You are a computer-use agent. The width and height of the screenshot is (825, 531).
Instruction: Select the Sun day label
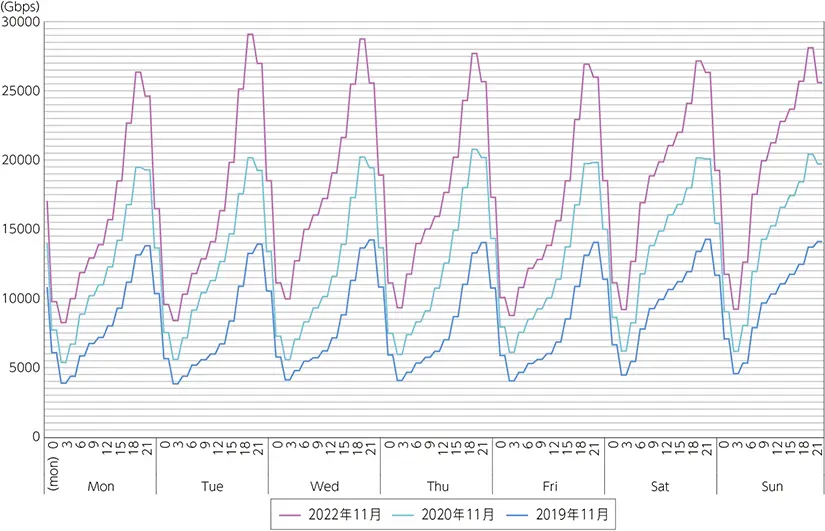pyautogui.click(x=770, y=486)
